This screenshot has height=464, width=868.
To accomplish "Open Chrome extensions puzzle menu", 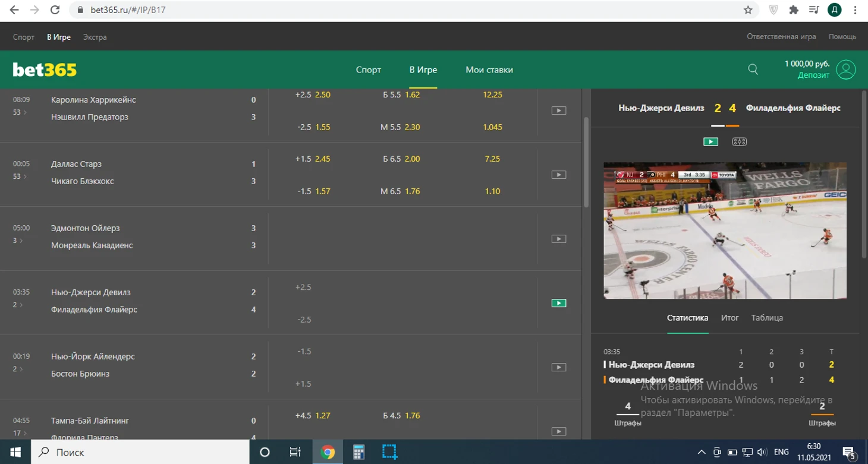I will click(x=793, y=10).
